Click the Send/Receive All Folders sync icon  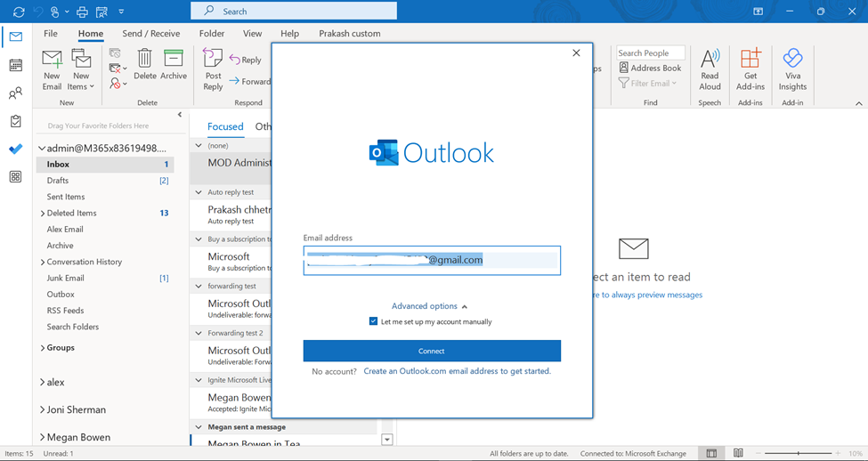(19, 11)
